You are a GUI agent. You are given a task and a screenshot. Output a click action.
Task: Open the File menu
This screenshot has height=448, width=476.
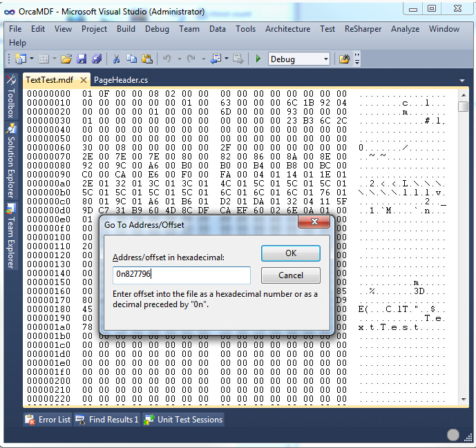[x=15, y=29]
